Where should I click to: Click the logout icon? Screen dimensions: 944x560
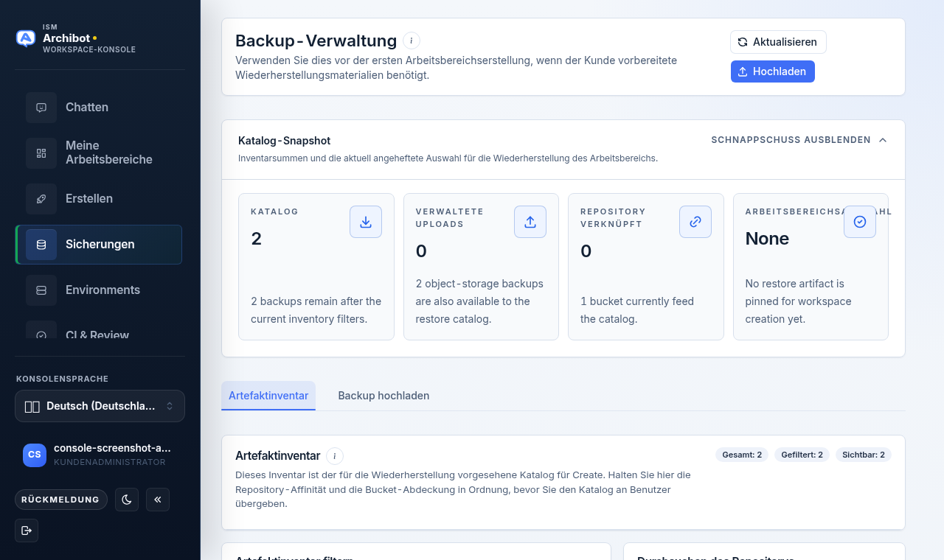tap(27, 531)
